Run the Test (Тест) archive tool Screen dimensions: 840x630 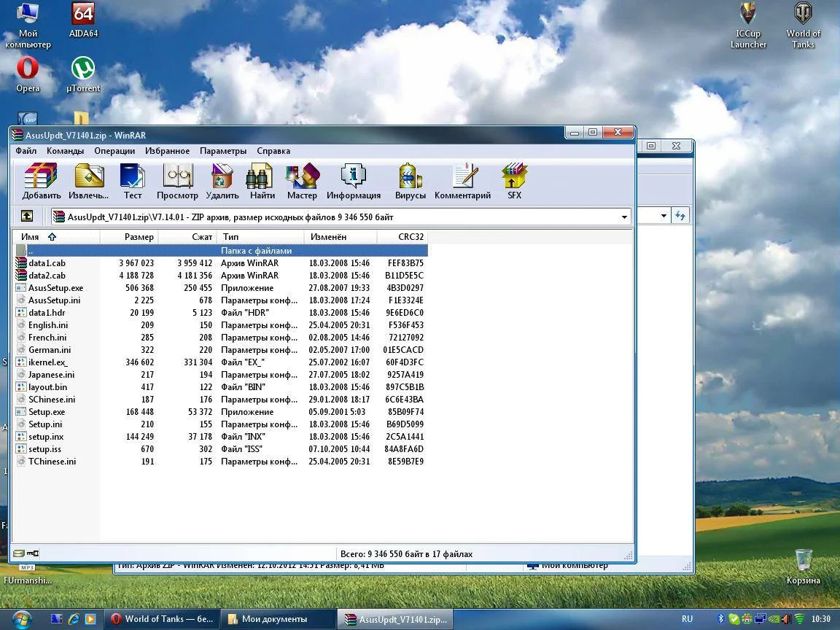click(133, 182)
